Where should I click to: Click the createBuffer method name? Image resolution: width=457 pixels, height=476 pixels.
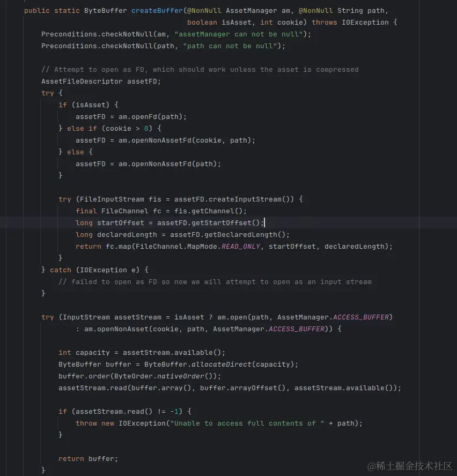[x=157, y=11]
